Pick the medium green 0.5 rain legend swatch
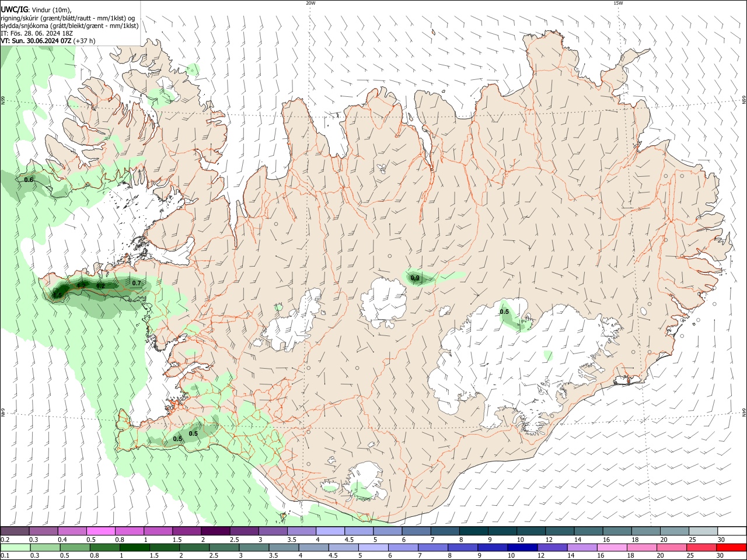The image size is (747, 560). pos(75,547)
